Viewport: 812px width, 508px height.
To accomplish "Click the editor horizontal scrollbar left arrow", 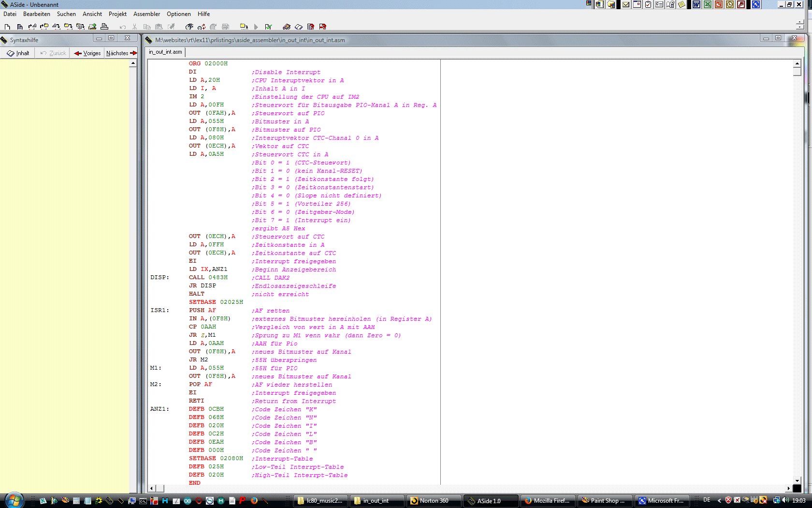I will [x=152, y=489].
